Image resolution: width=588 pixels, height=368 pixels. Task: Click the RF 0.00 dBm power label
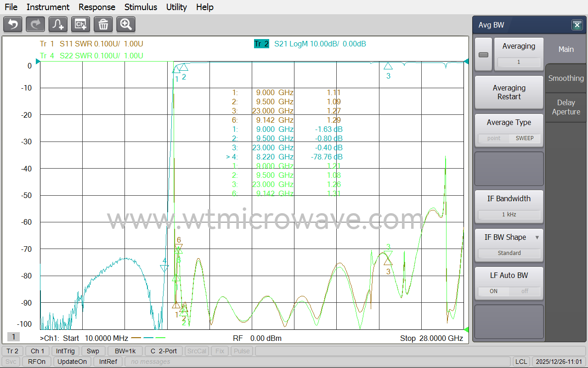[257, 338]
